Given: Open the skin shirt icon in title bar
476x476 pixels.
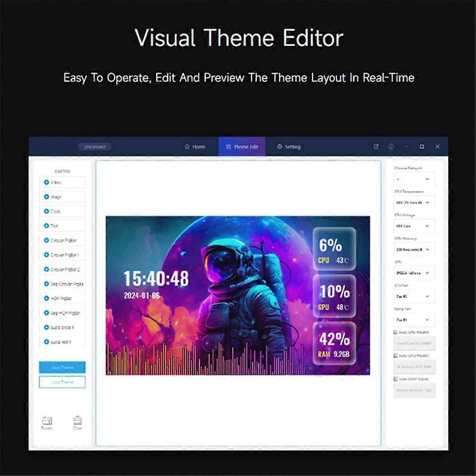Looking at the screenshot, I should click(376, 147).
